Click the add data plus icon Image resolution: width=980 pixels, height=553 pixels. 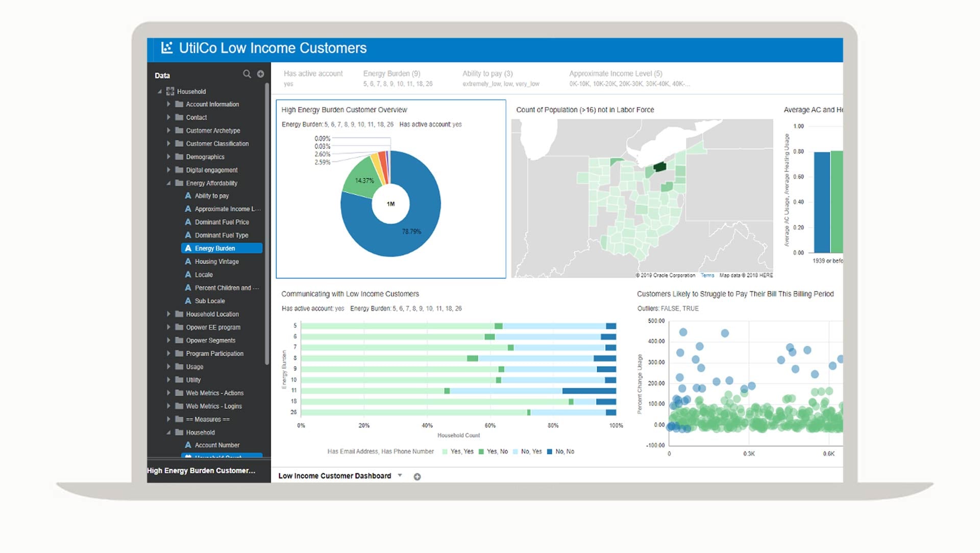click(260, 74)
